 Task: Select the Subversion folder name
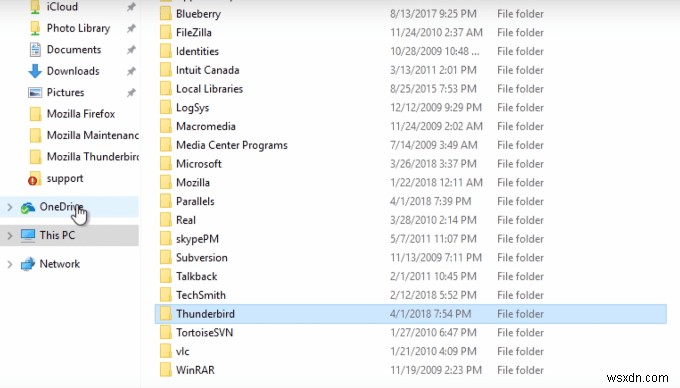click(x=202, y=258)
